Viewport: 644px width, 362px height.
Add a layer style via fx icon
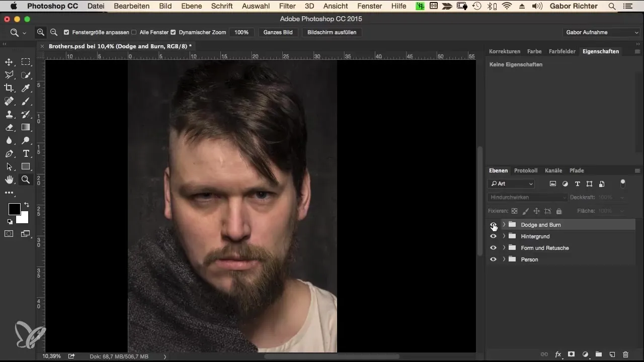click(558, 354)
